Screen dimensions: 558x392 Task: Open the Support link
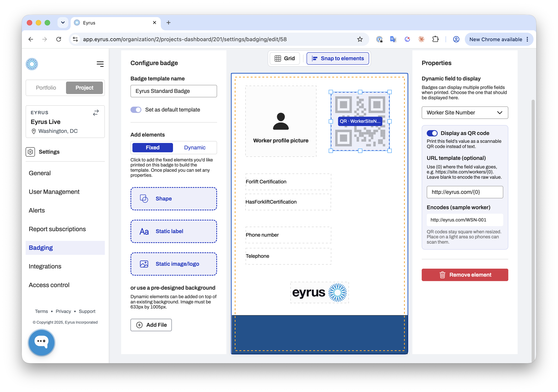click(87, 311)
